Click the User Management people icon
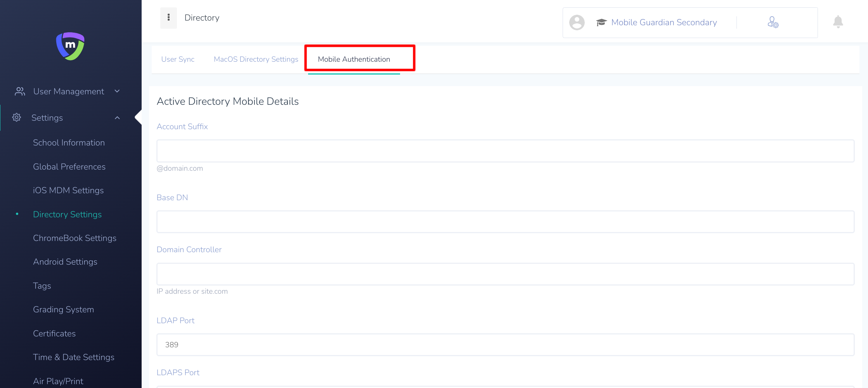This screenshot has width=868, height=388. [20, 91]
